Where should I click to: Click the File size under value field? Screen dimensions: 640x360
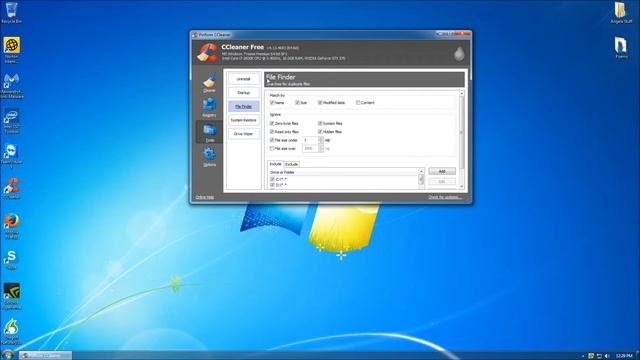310,140
